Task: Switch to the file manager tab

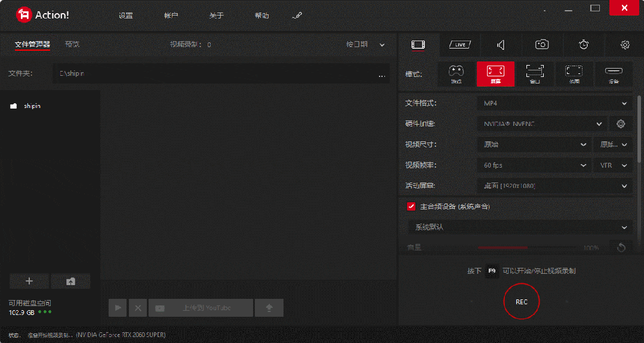Action: [32, 44]
